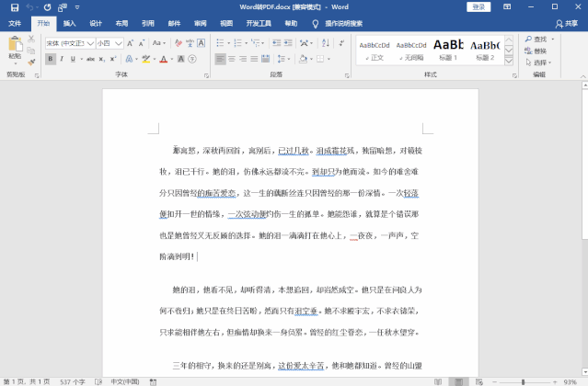Center align the paragraph
The height and width of the screenshot is (386, 588).
click(232, 59)
